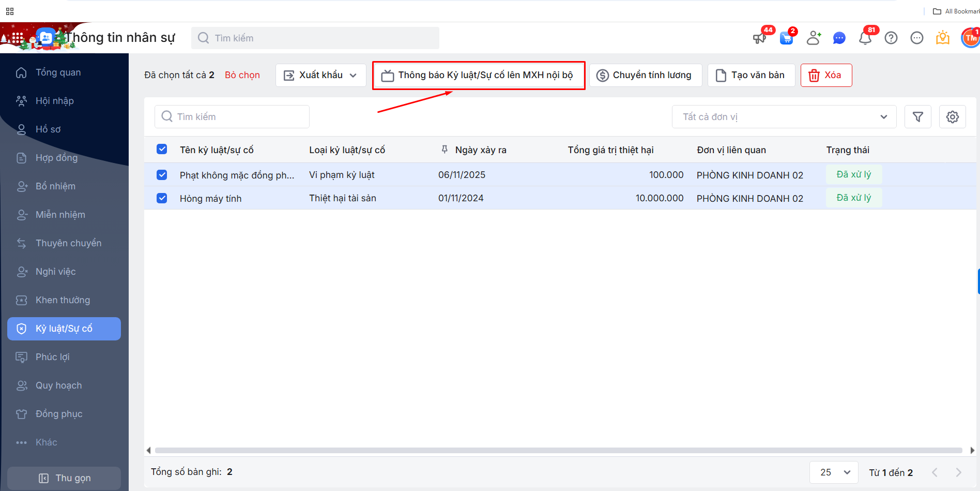Screen dimensions: 980x491
Task: Click the filter funnel icon
Action: click(x=917, y=117)
